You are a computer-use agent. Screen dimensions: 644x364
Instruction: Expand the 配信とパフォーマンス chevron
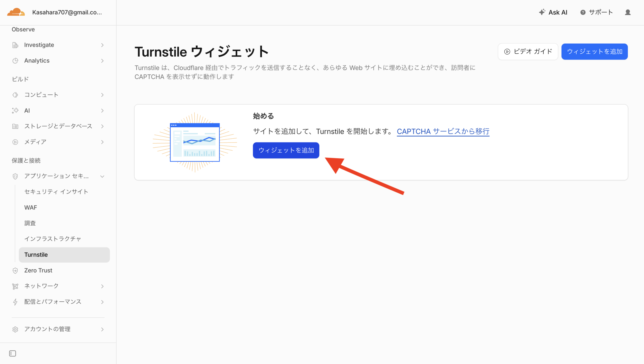[x=102, y=302]
